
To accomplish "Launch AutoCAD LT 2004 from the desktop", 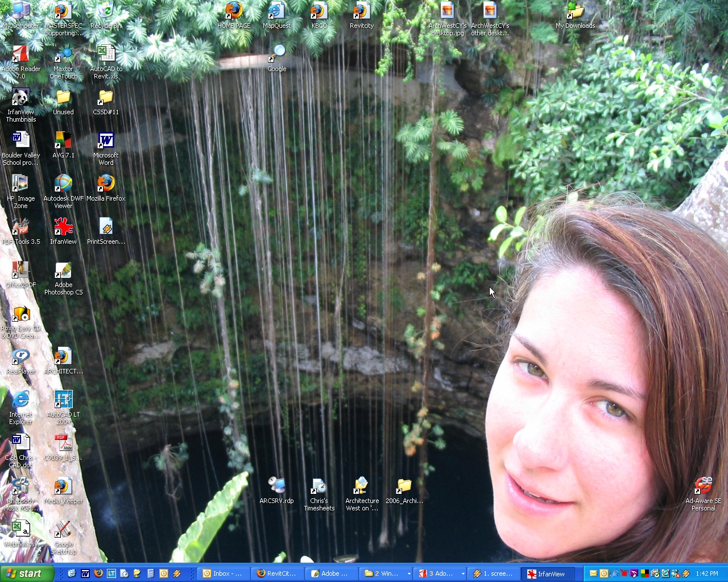I will tap(63, 400).
